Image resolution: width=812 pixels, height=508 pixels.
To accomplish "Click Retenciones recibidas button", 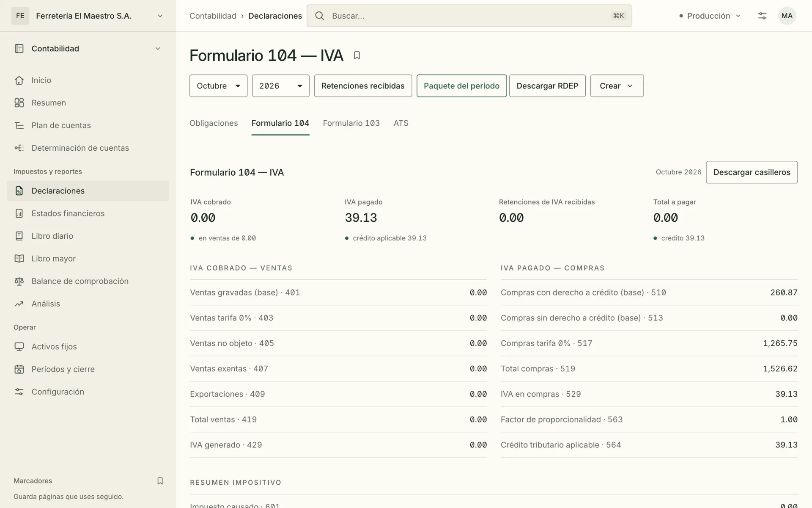I will (x=363, y=86).
